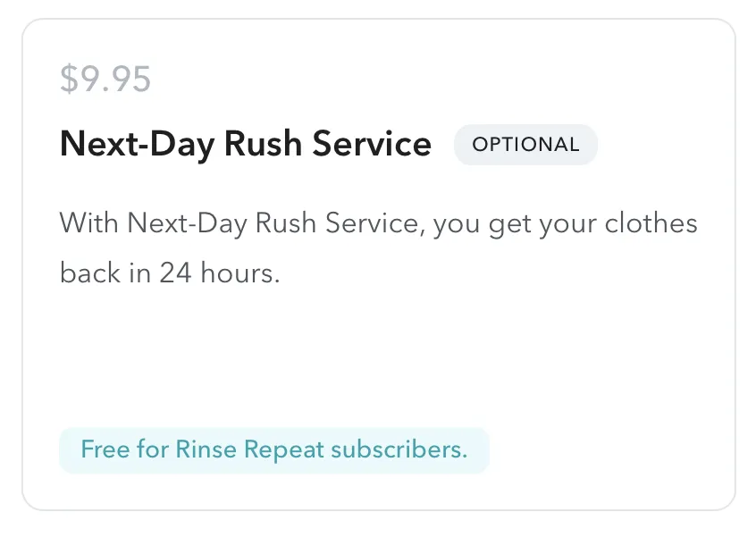Click the word Rinse in the teal banner

click(x=206, y=449)
